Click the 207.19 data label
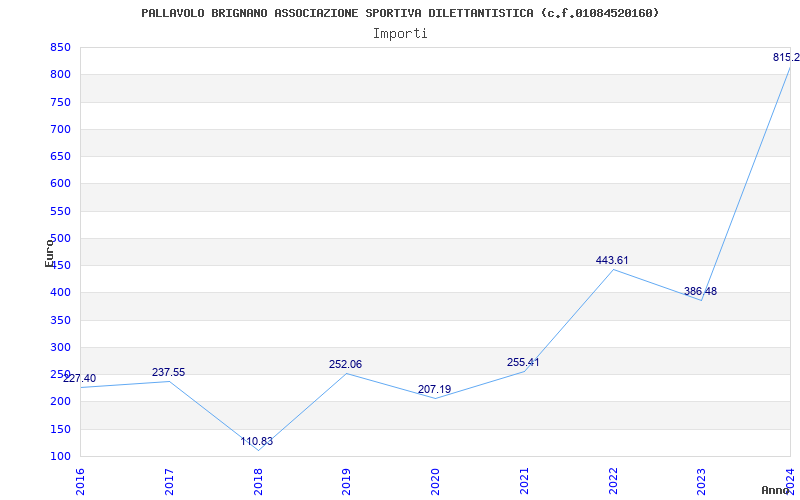 click(x=434, y=390)
